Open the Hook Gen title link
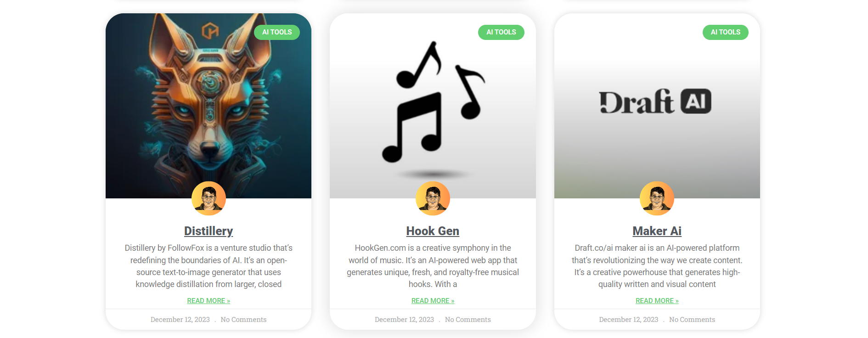Image resolution: width=868 pixels, height=338 pixels. coord(433,231)
